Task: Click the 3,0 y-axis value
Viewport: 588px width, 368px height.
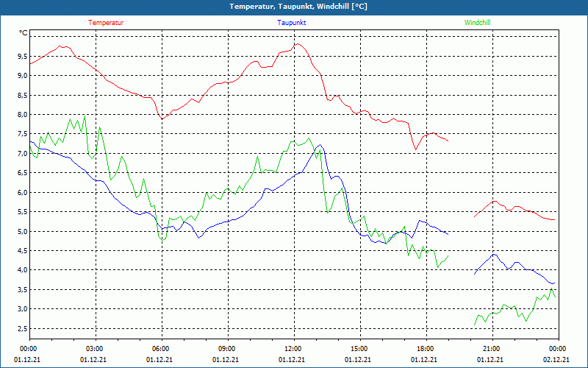Action: pyautogui.click(x=23, y=309)
